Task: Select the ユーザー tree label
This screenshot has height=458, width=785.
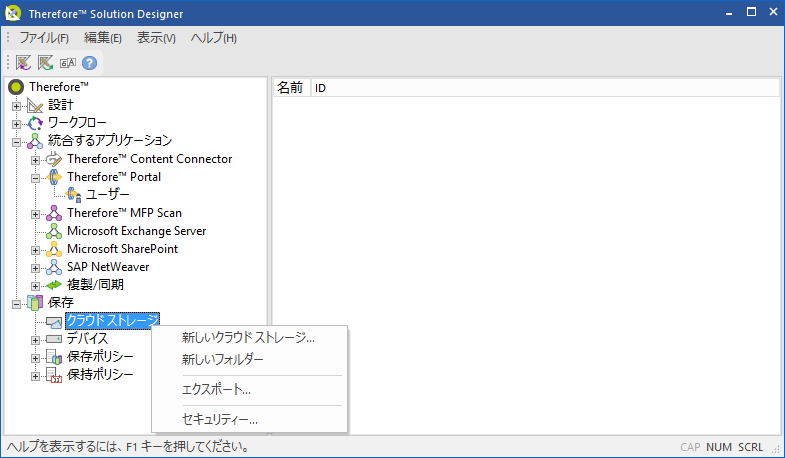Action: point(108,194)
